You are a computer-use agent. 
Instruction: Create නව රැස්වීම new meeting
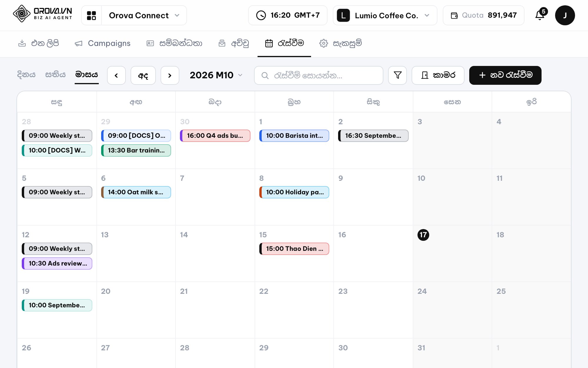pos(505,75)
